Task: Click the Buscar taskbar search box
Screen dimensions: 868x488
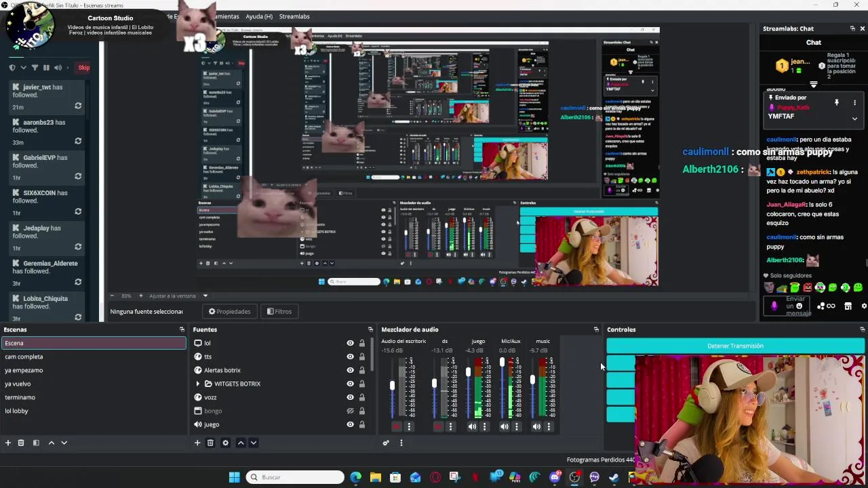Action: pos(295,477)
